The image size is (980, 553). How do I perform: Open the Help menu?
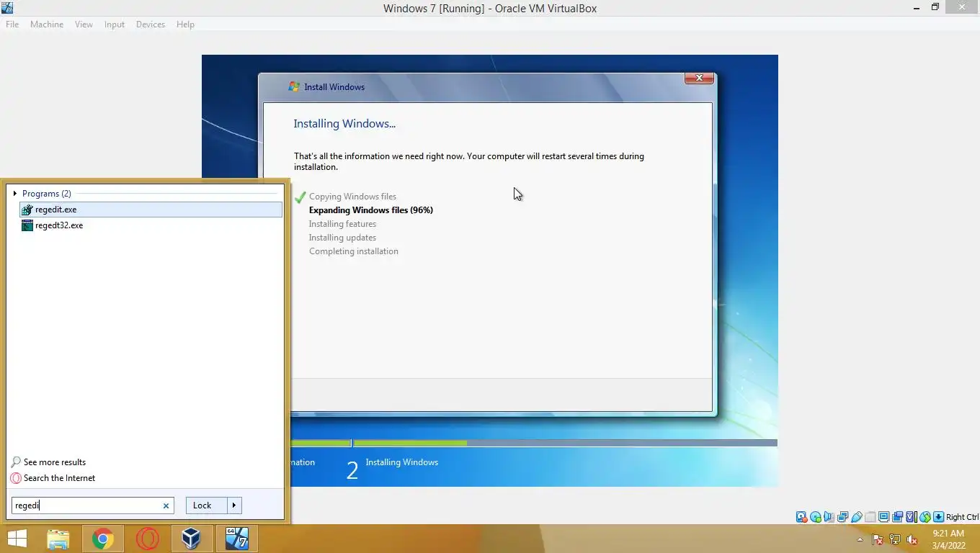pyautogui.click(x=185, y=24)
